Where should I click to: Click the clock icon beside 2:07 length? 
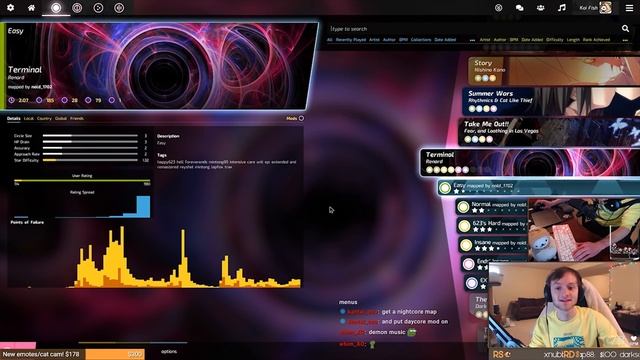(11, 100)
